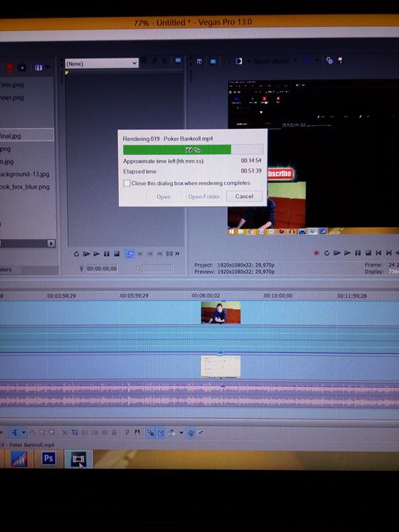Select ime.png in project media list
This screenshot has width=399, height=532.
12,85
